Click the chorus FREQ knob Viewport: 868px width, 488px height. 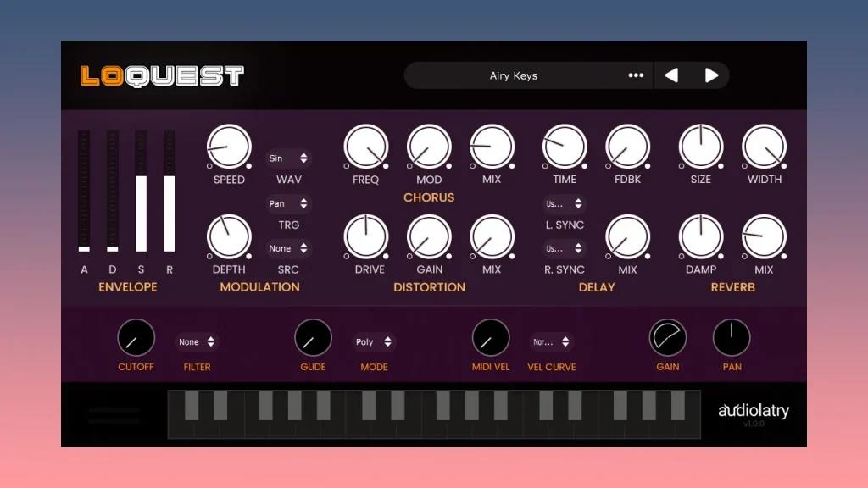coord(366,147)
